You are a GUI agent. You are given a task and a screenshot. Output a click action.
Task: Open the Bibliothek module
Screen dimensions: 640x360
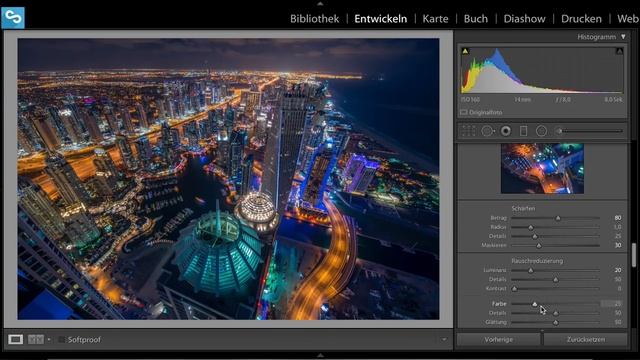click(314, 19)
